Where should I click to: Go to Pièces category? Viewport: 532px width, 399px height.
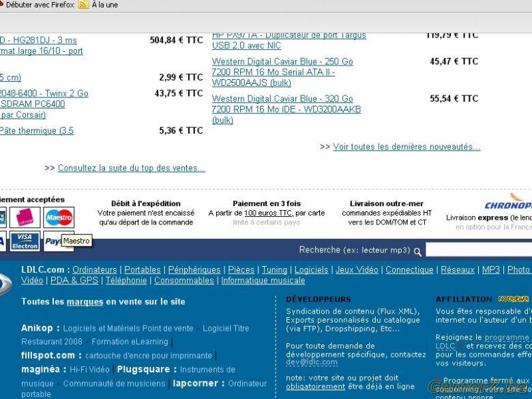click(241, 269)
